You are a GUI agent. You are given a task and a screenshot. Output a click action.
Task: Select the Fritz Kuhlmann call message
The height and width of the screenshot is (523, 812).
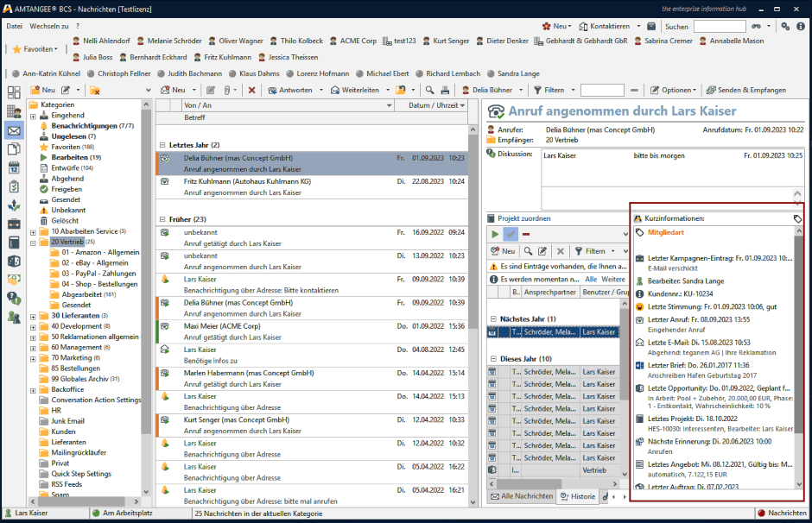(312, 187)
